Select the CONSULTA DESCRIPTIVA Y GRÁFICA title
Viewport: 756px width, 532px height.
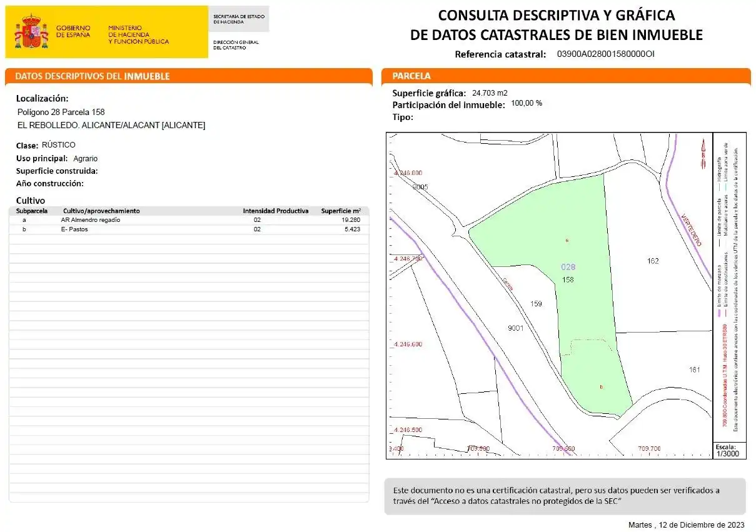(x=557, y=15)
